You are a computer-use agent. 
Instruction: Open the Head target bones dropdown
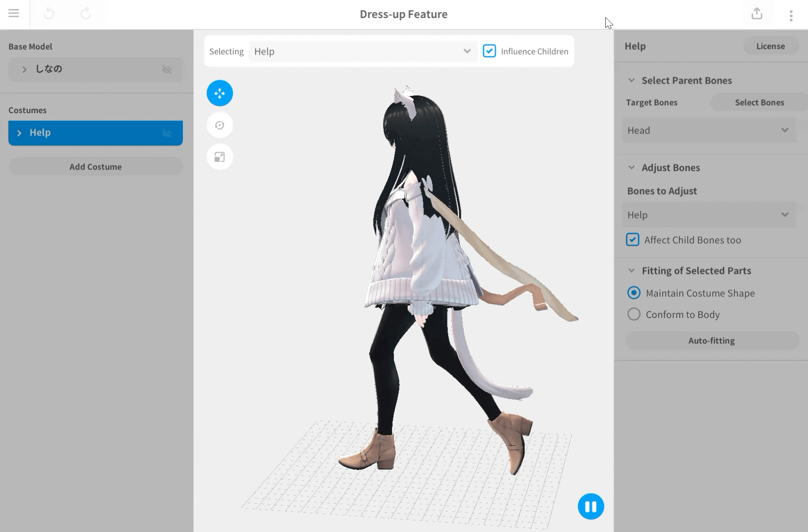coord(709,130)
